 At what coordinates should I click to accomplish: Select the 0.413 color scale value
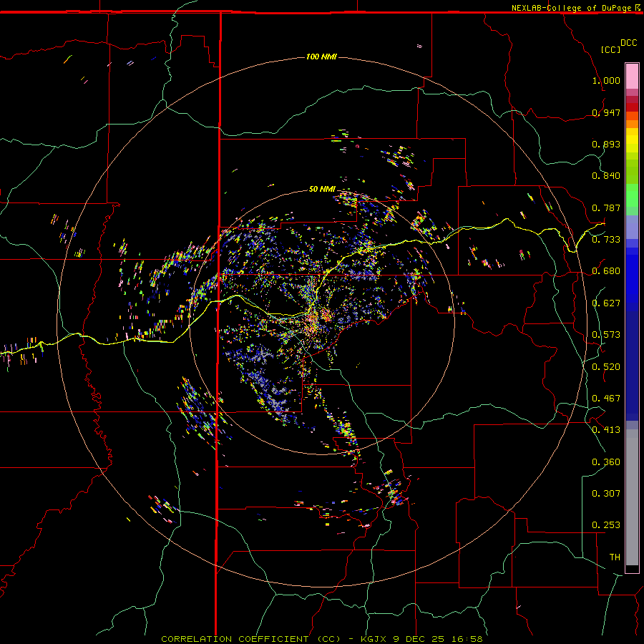(606, 430)
